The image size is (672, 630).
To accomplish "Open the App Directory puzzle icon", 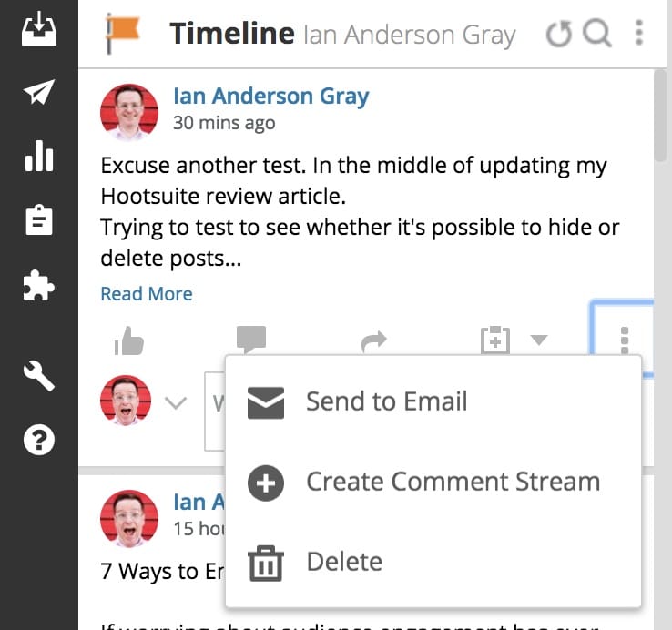I will click(39, 286).
